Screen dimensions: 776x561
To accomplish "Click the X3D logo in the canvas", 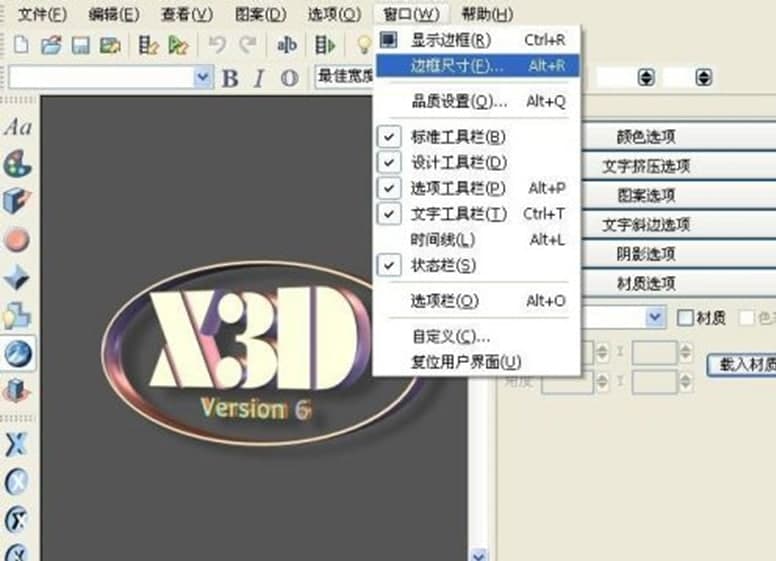I will click(x=262, y=352).
